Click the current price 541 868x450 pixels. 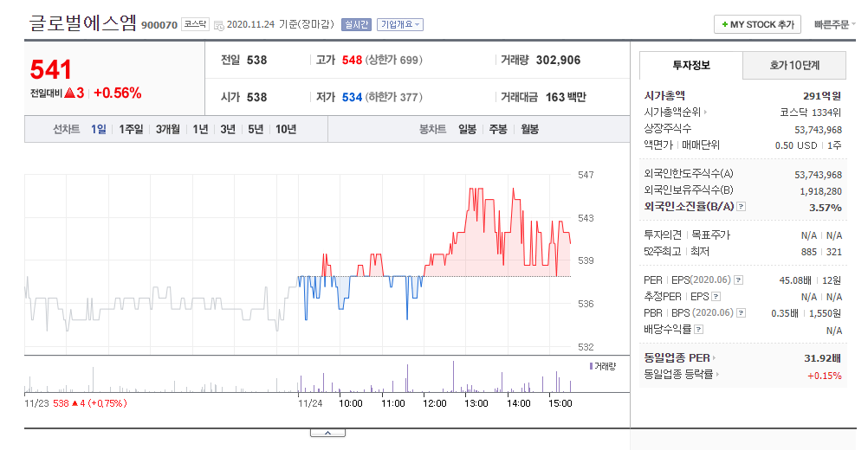(51, 69)
